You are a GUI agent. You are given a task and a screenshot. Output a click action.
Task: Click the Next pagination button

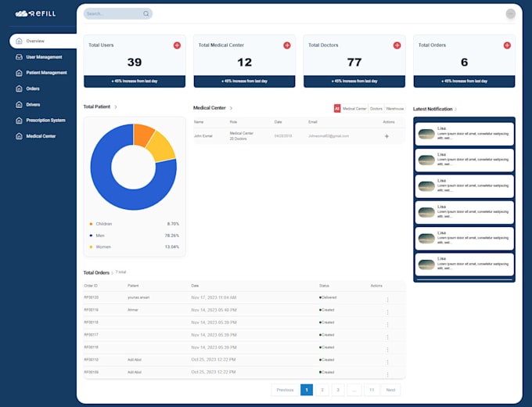coord(391,390)
